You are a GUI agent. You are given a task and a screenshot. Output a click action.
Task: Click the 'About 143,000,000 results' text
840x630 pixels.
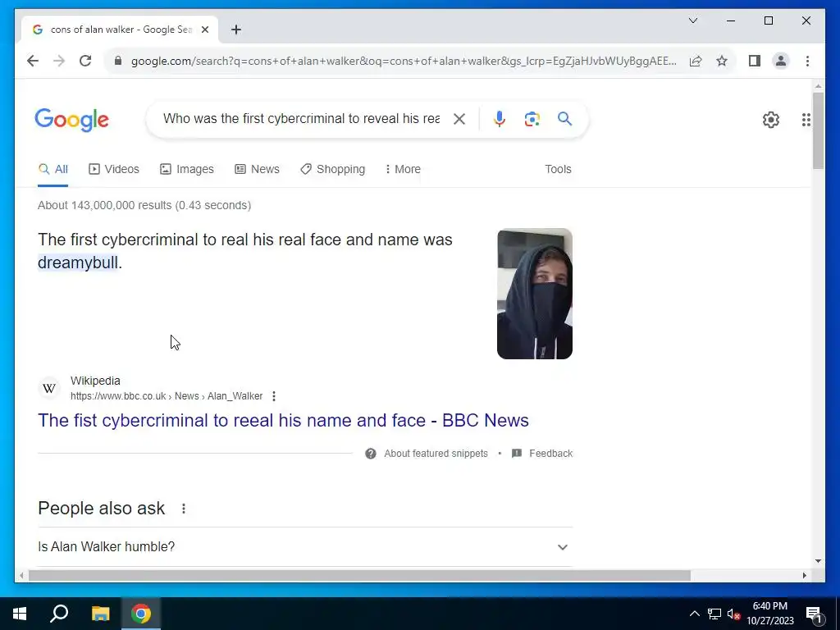click(x=144, y=205)
